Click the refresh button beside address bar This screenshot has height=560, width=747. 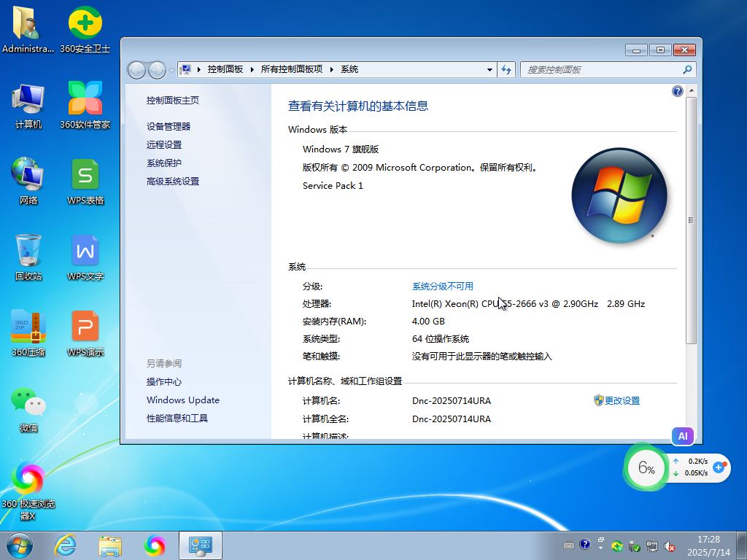(x=506, y=69)
